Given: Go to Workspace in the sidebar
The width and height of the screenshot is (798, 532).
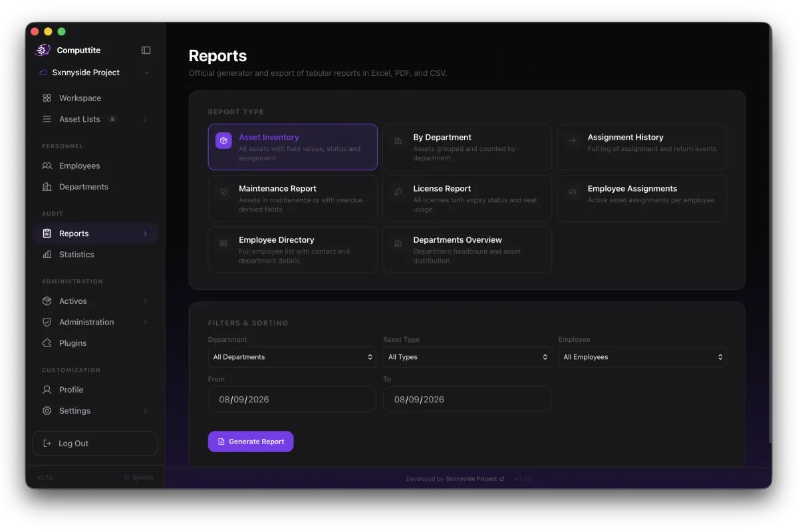Looking at the screenshot, I should pyautogui.click(x=95, y=98).
